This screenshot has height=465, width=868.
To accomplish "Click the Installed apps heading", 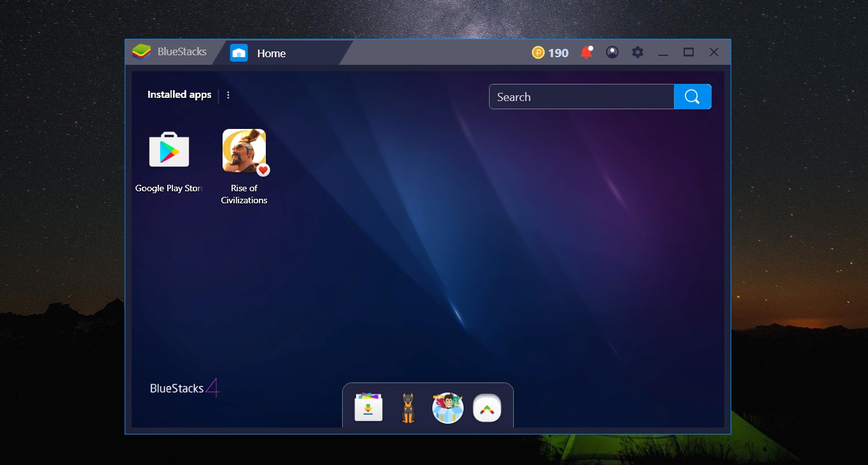I will (179, 95).
